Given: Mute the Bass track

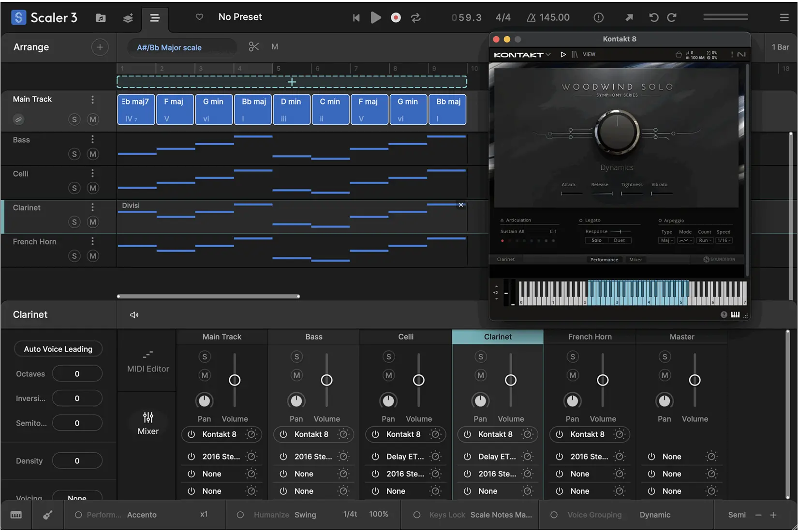Looking at the screenshot, I should pos(93,154).
